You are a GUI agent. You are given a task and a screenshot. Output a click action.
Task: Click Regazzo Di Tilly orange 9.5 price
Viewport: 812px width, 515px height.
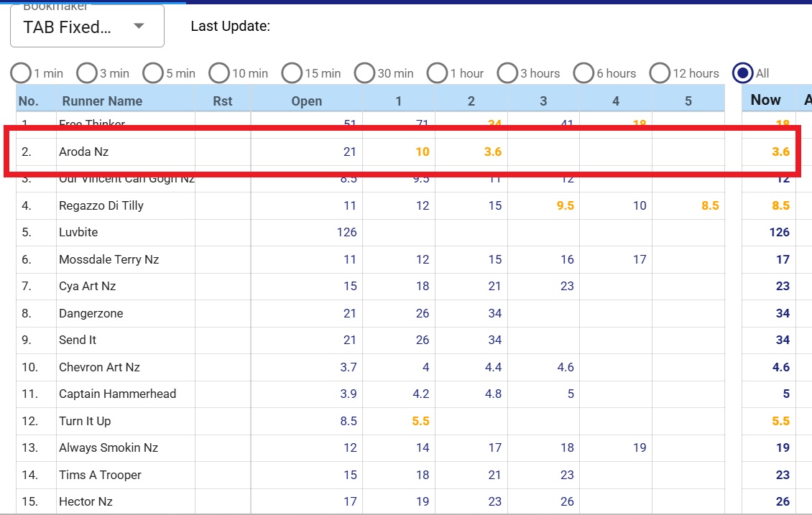point(565,205)
